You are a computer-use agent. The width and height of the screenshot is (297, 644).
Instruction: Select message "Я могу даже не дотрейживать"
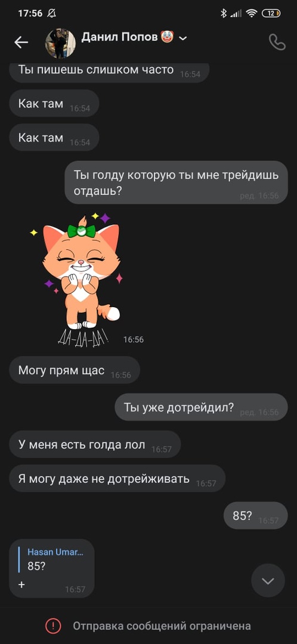[117, 478]
